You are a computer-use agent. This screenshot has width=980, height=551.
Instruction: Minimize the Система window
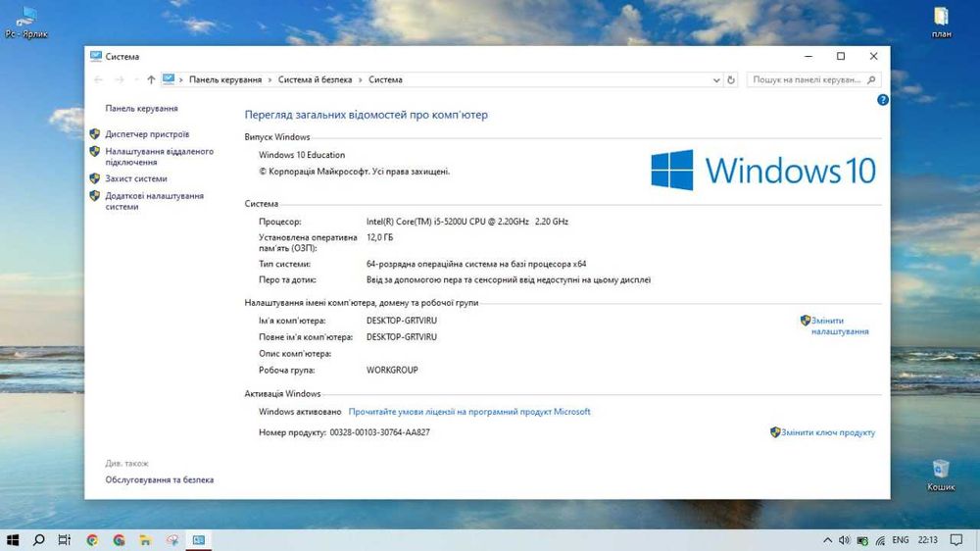coord(808,56)
